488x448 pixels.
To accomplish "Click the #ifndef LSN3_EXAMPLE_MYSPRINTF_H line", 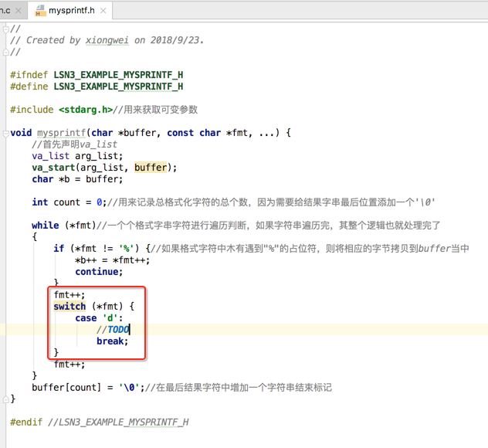I will [x=97, y=75].
